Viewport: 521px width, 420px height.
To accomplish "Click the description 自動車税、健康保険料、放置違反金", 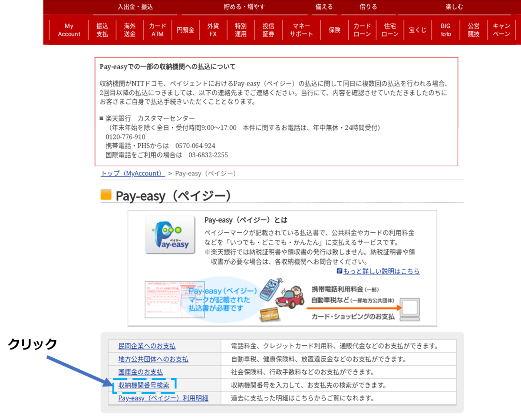I will click(x=319, y=359).
